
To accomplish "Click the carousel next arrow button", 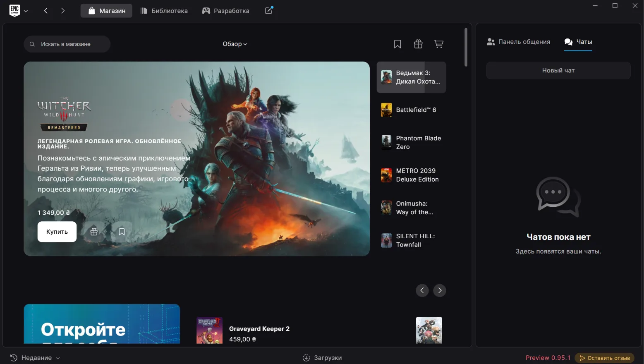I will [x=440, y=290].
